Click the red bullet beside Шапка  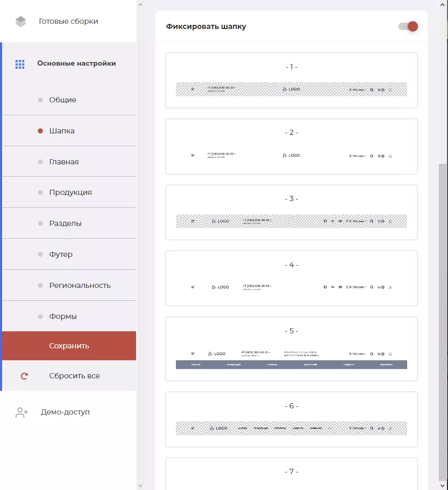tap(40, 131)
